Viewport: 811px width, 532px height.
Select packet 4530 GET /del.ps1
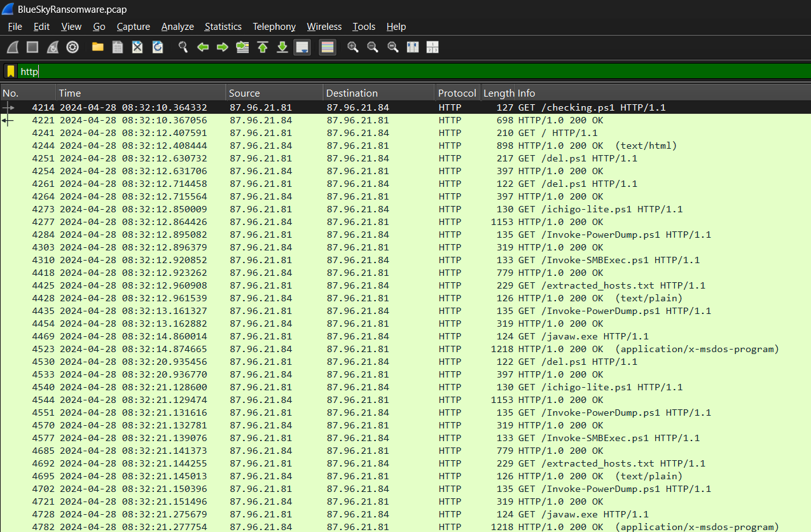tap(405, 362)
